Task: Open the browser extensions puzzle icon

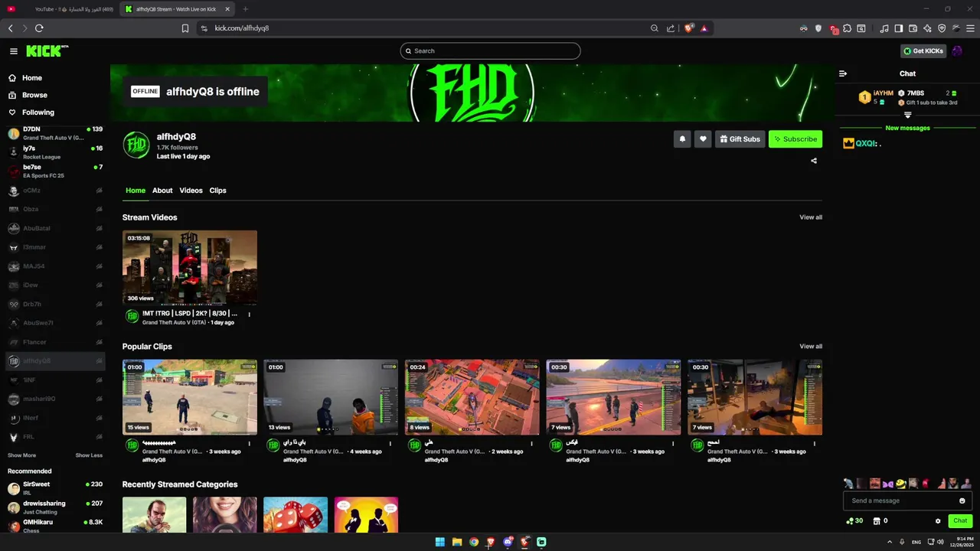Action: click(848, 28)
